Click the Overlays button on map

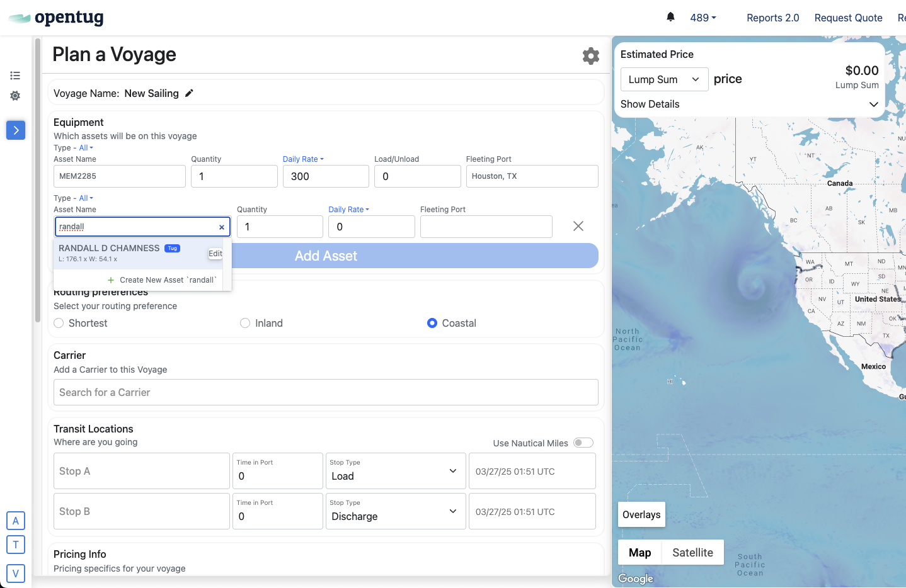641,514
